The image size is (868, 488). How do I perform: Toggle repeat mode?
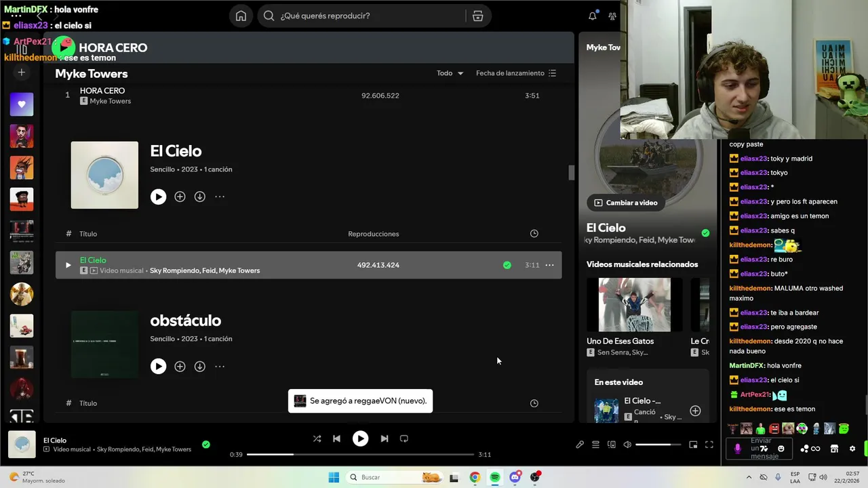point(403,439)
